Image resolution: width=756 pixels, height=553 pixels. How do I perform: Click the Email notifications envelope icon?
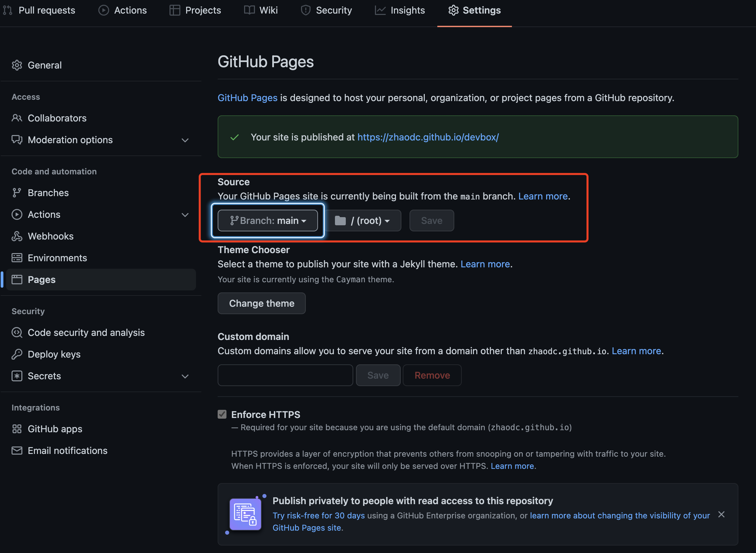[x=17, y=451]
